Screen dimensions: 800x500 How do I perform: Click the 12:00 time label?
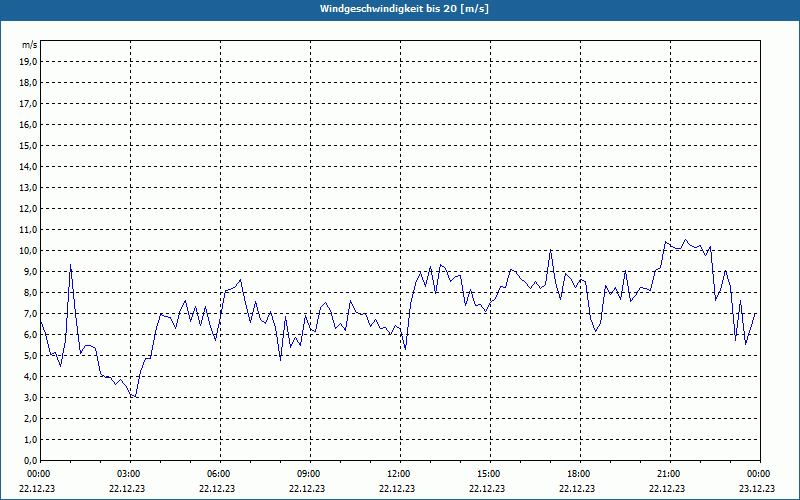tap(399, 474)
